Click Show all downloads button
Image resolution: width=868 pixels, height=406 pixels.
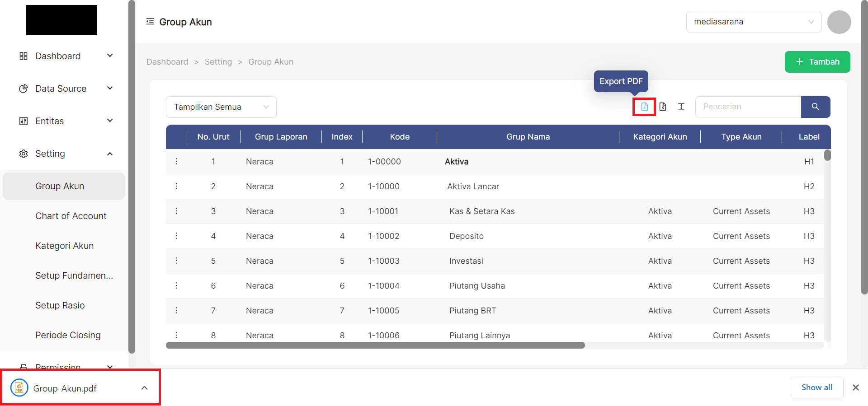pyautogui.click(x=816, y=387)
